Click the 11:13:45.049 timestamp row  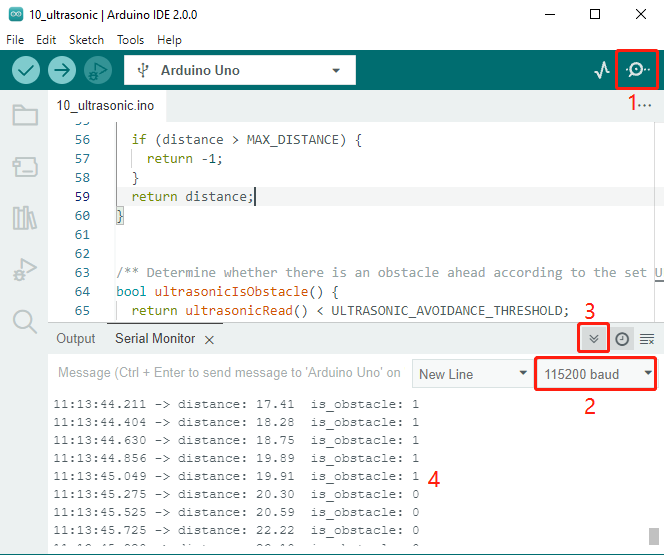click(236, 476)
